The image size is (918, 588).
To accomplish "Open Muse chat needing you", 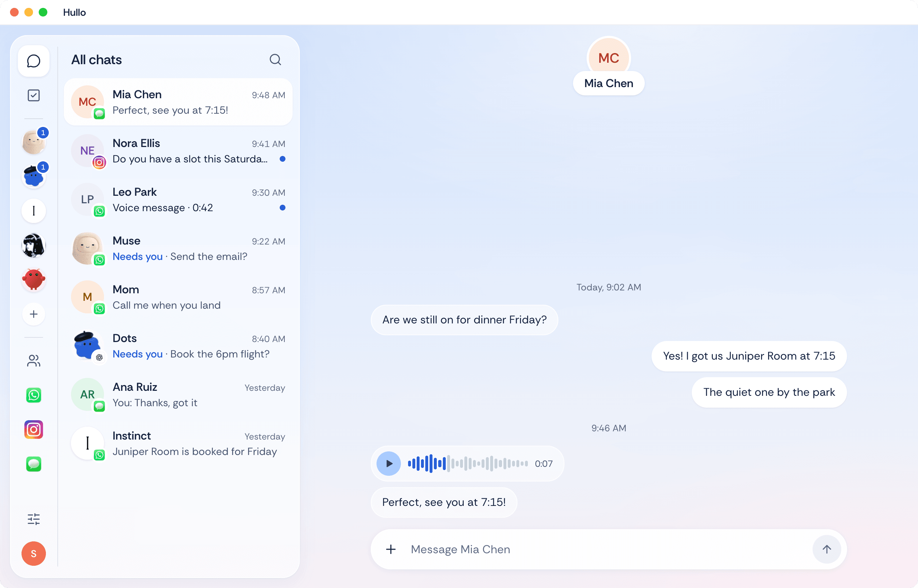I will pyautogui.click(x=178, y=248).
